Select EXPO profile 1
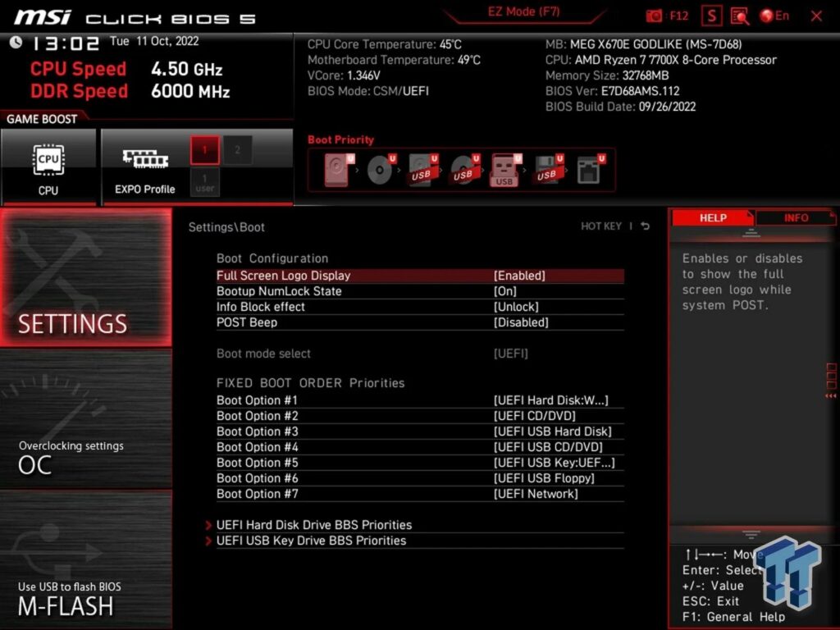Image resolution: width=840 pixels, height=630 pixels. point(204,150)
